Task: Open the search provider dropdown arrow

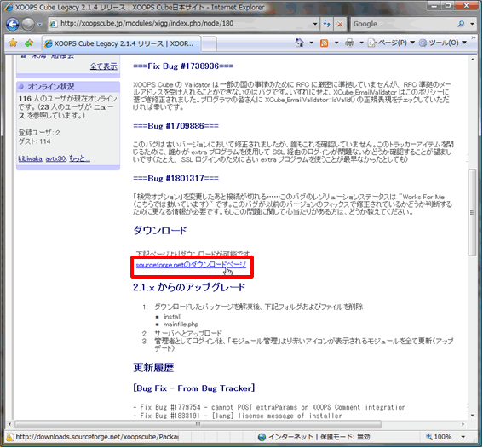Action: point(472,24)
